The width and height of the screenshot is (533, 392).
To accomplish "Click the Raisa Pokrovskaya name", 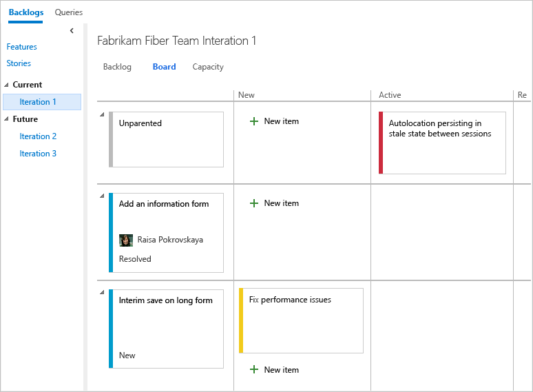I will (x=170, y=240).
